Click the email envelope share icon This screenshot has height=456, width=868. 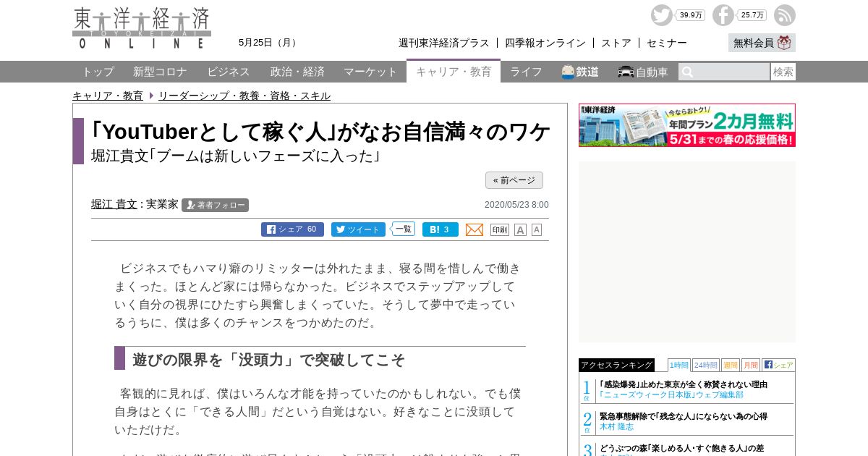[475, 229]
